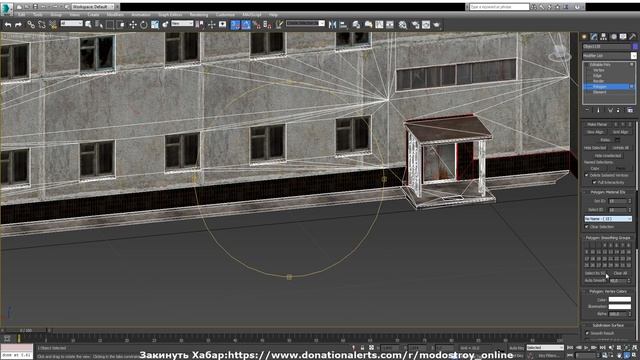Click Configure Modifier Sets icon
Image resolution: width=640 pixels, height=360 pixels.
pos(630,110)
